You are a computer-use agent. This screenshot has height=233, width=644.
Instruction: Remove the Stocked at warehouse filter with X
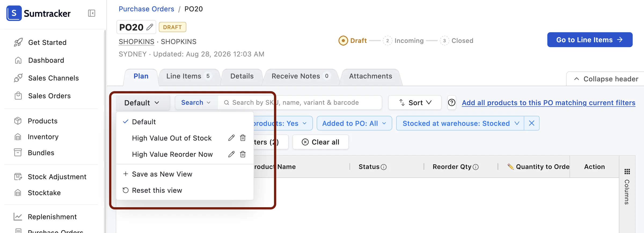[532, 123]
